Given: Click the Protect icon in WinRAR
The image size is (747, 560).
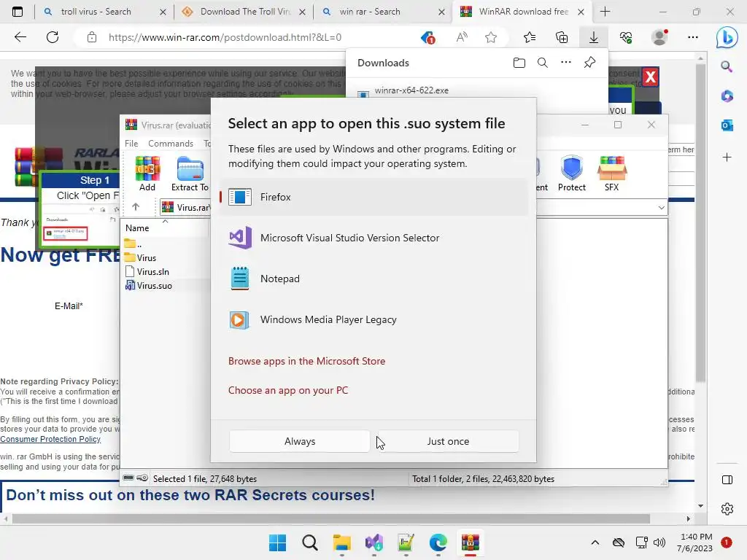Looking at the screenshot, I should pyautogui.click(x=572, y=174).
